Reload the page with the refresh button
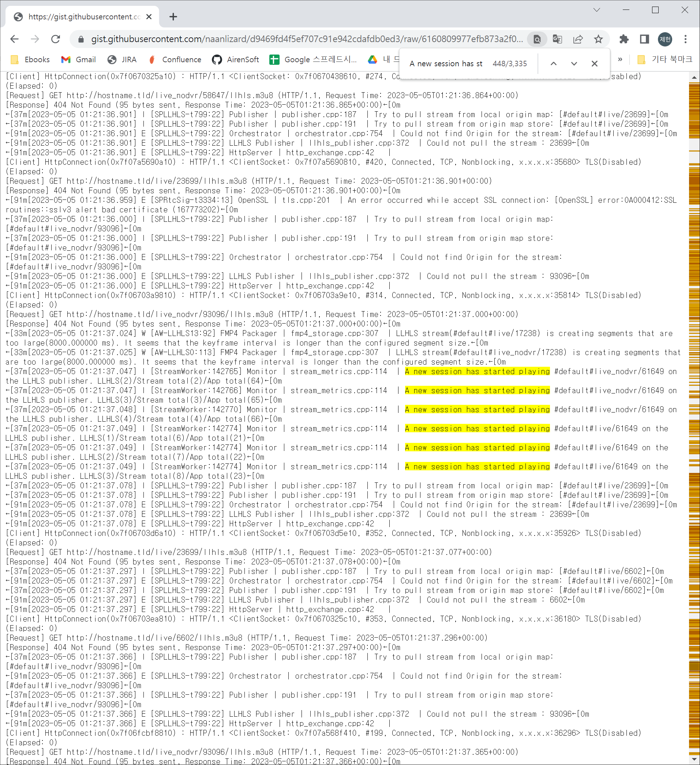 pyautogui.click(x=56, y=39)
